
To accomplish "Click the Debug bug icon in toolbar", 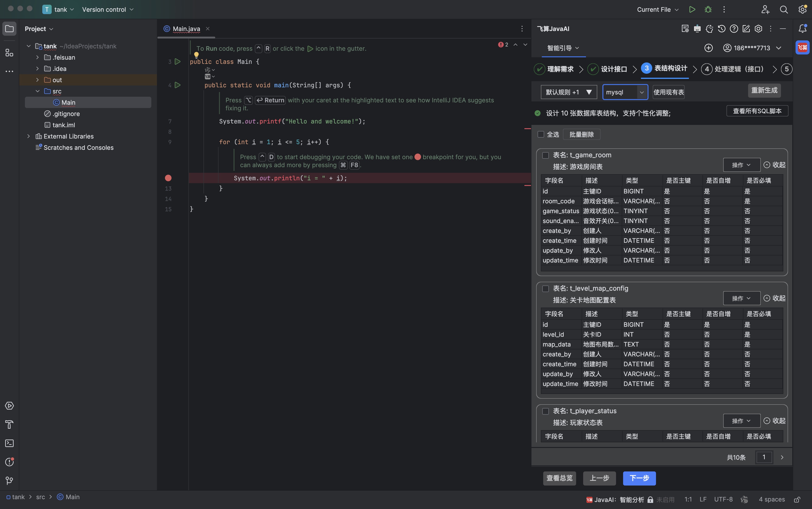I will click(x=708, y=9).
